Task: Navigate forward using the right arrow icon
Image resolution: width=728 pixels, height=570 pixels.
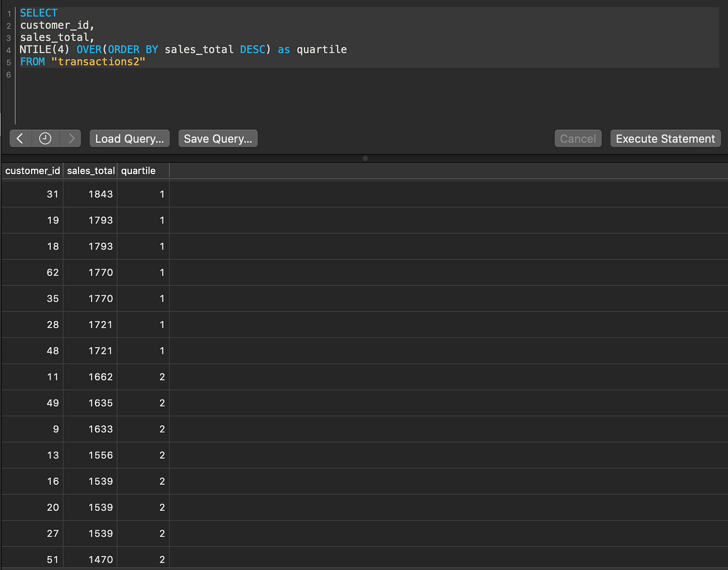Action: [x=71, y=138]
